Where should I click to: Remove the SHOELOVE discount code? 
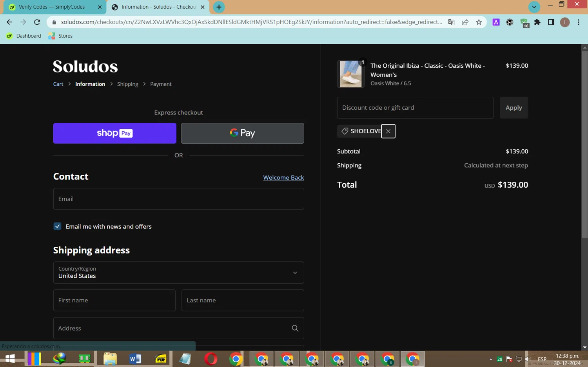point(388,131)
